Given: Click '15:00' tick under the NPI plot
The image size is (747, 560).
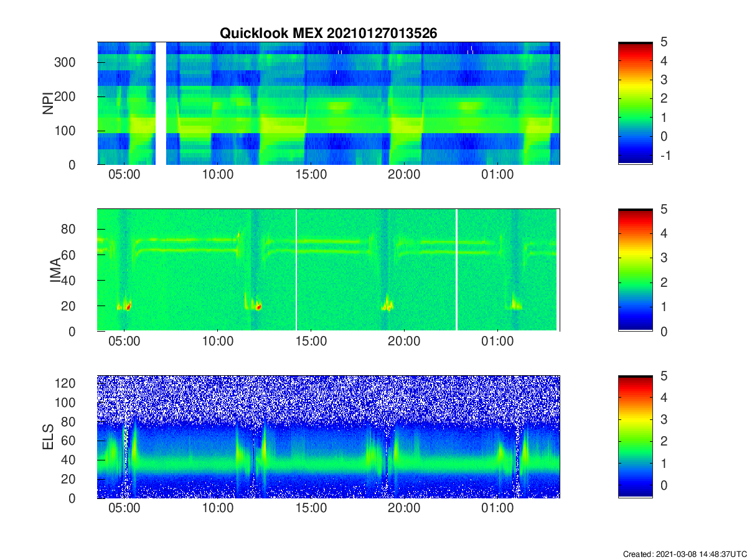Looking at the screenshot, I should coord(311,175).
